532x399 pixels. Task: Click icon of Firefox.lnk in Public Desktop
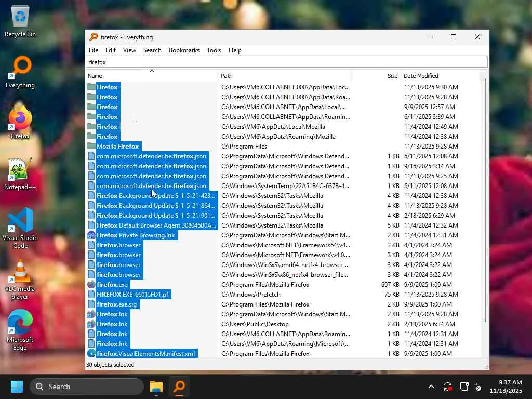click(x=91, y=324)
